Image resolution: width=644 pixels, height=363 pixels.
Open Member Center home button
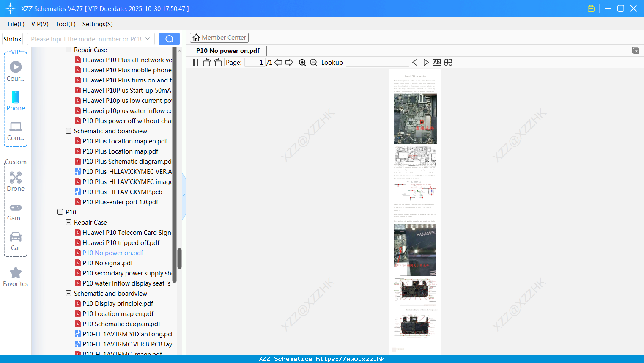pos(219,38)
